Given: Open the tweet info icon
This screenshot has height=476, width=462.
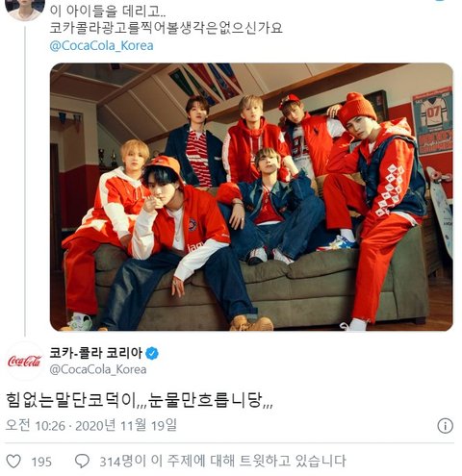Looking at the screenshot, I should click(445, 426).
